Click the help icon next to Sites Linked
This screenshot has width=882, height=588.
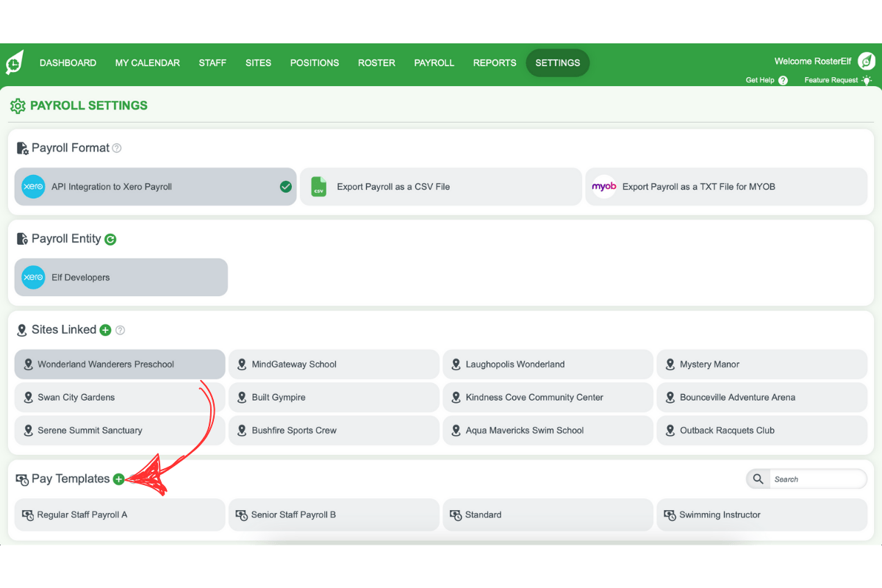click(120, 329)
